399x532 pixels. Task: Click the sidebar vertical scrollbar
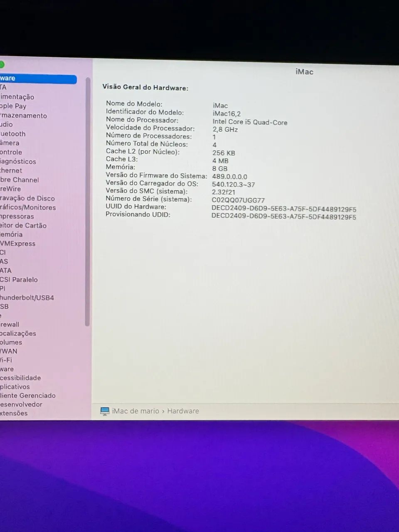[x=87, y=202]
